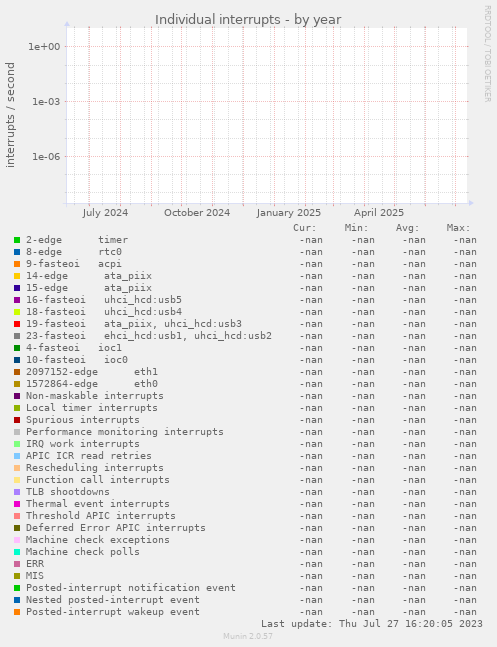Click the lavender swatch for TLB shootdowns
Viewport: 497px width, 647px height.
(17, 492)
